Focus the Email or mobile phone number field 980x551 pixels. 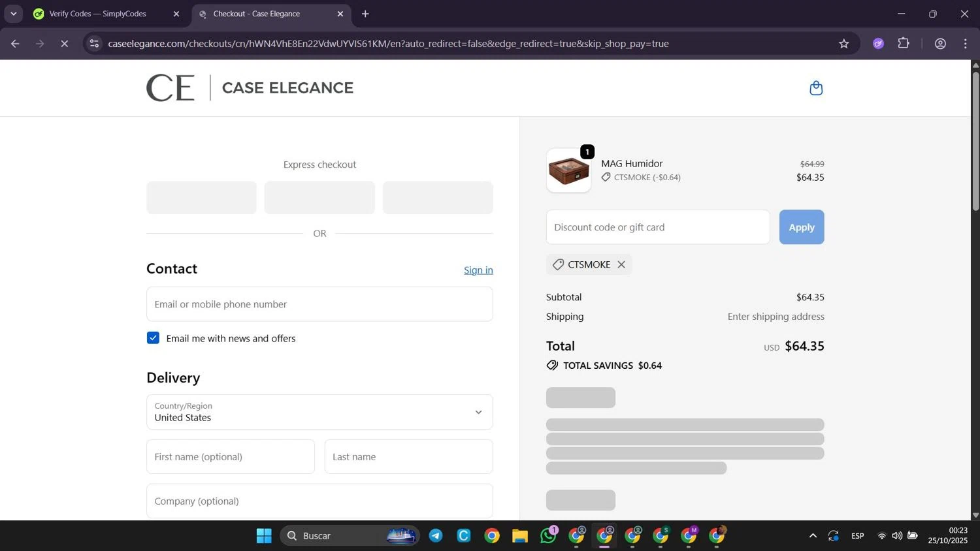click(319, 304)
